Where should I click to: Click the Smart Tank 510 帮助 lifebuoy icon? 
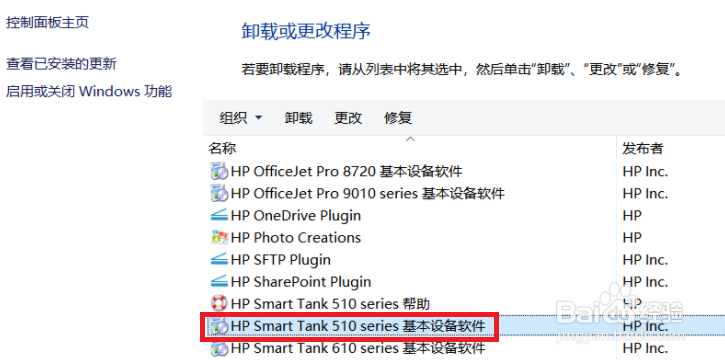click(219, 304)
